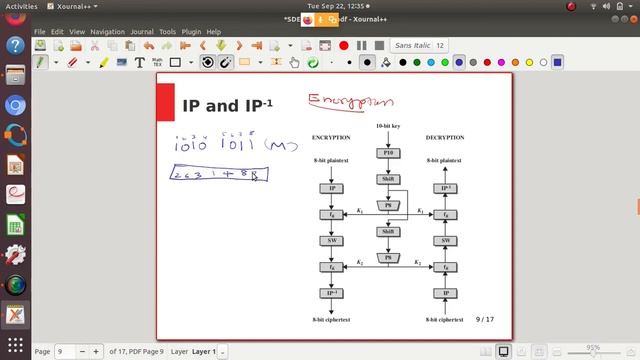The image size is (640, 360).
Task: Choose the thick pen thickness dot
Action: [x=367, y=62]
